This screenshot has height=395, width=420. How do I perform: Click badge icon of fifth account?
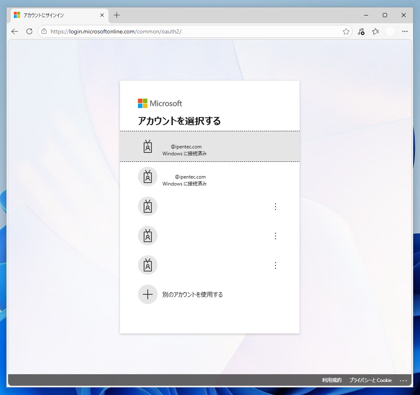pyautogui.click(x=148, y=265)
